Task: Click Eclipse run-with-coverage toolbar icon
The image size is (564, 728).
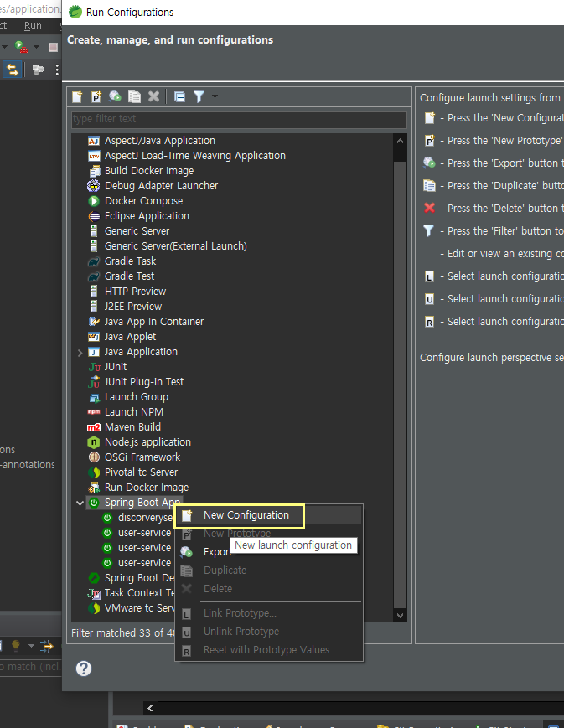Action: pos(21,46)
